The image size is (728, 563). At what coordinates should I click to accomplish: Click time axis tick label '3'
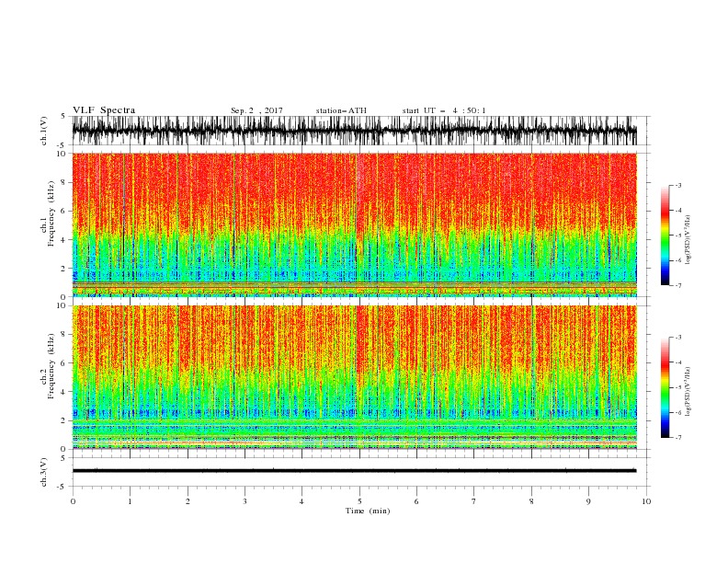click(x=245, y=501)
